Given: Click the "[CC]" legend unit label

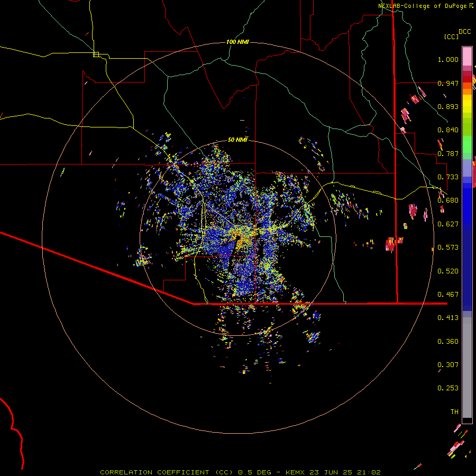Looking at the screenshot, I should [451, 36].
